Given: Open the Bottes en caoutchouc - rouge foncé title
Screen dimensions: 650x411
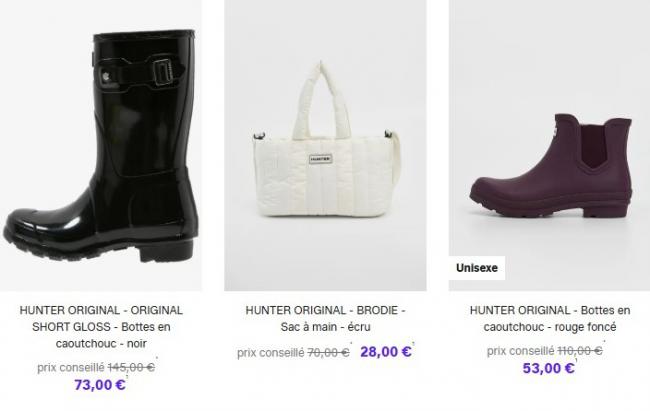Looking at the screenshot, I should 550,319.
